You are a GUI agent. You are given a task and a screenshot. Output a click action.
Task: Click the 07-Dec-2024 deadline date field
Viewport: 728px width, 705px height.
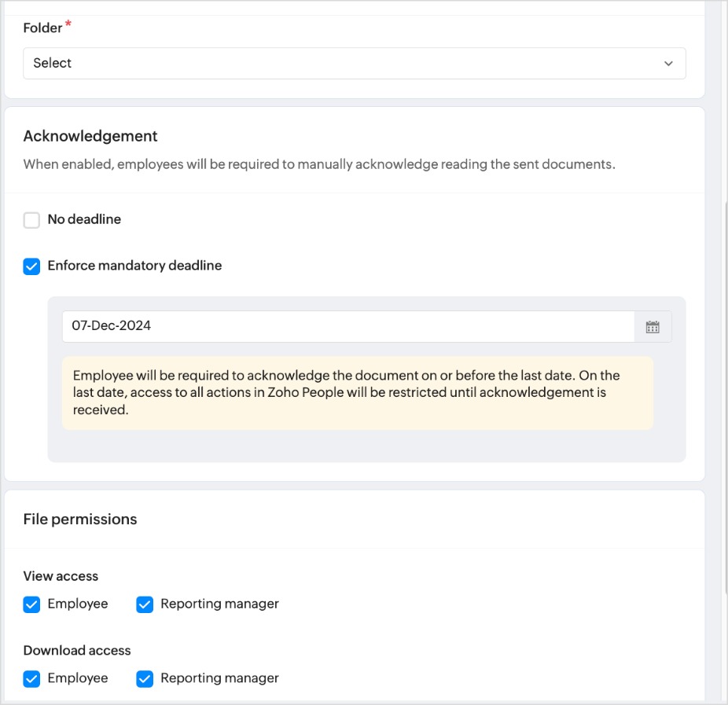pos(347,326)
